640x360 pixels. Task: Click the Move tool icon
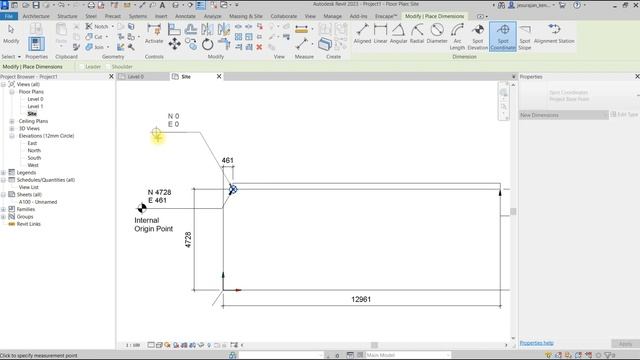pos(175,44)
